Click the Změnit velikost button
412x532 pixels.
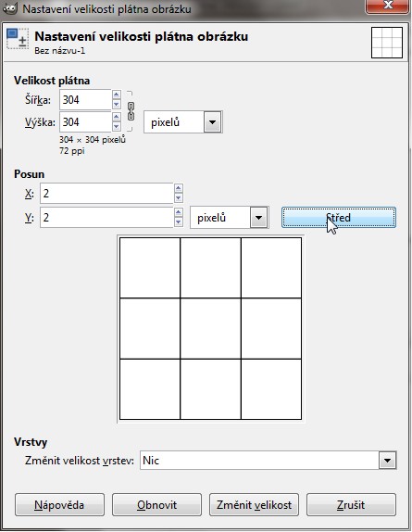(254, 505)
